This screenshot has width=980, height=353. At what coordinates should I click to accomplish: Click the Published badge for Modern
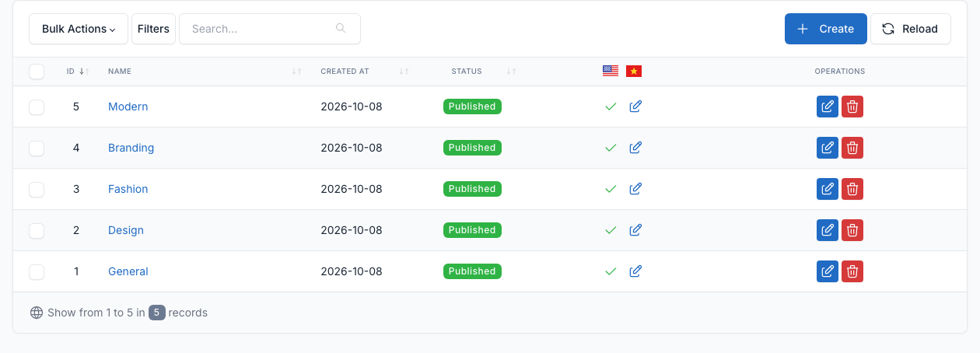pyautogui.click(x=472, y=107)
